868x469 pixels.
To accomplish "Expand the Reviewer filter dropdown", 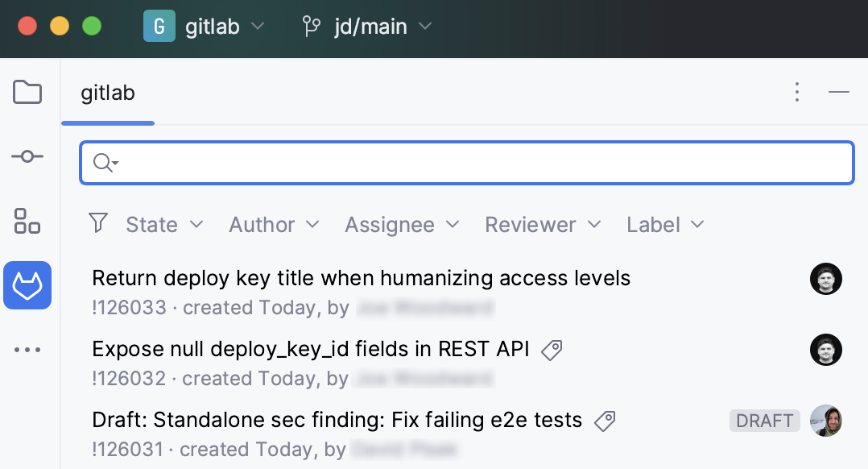I will tap(542, 225).
